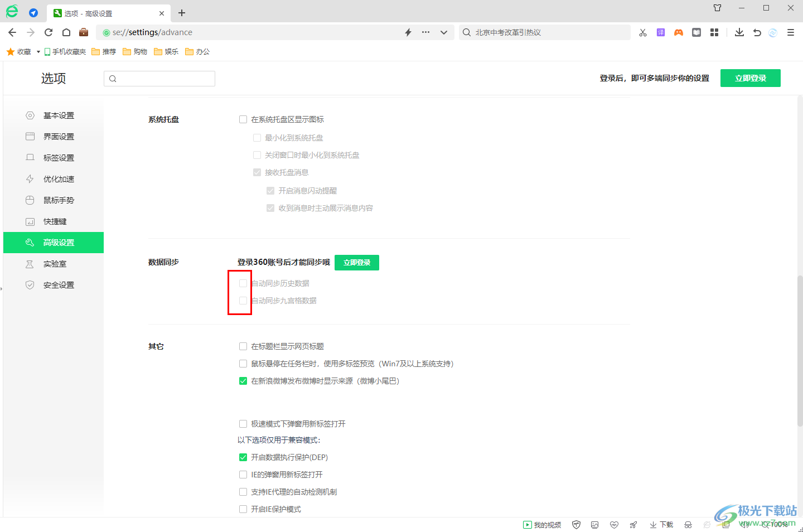Open the downloads arrow icon in toolbar
803x532 pixels.
tap(739, 32)
